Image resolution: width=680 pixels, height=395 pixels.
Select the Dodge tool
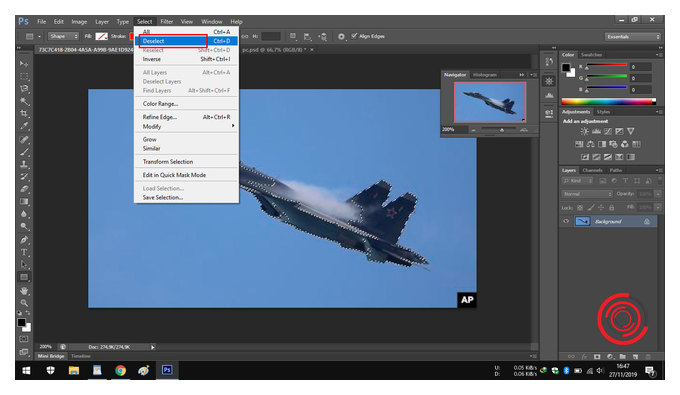24,226
